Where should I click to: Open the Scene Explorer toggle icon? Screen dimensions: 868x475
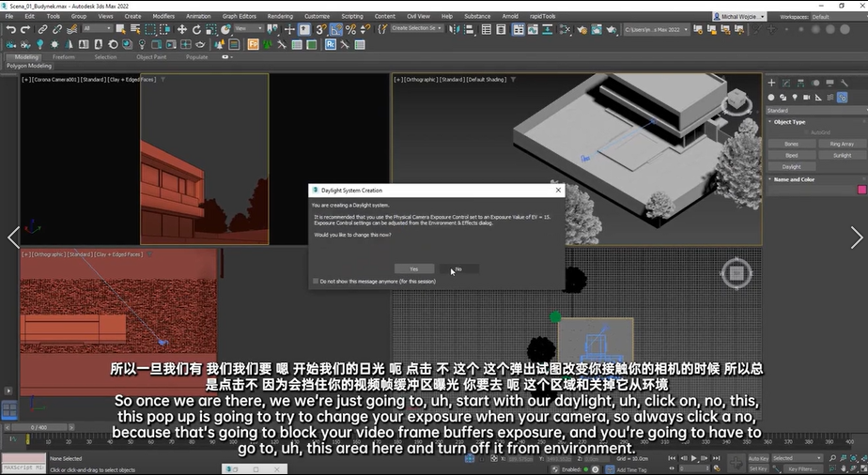coord(486,29)
